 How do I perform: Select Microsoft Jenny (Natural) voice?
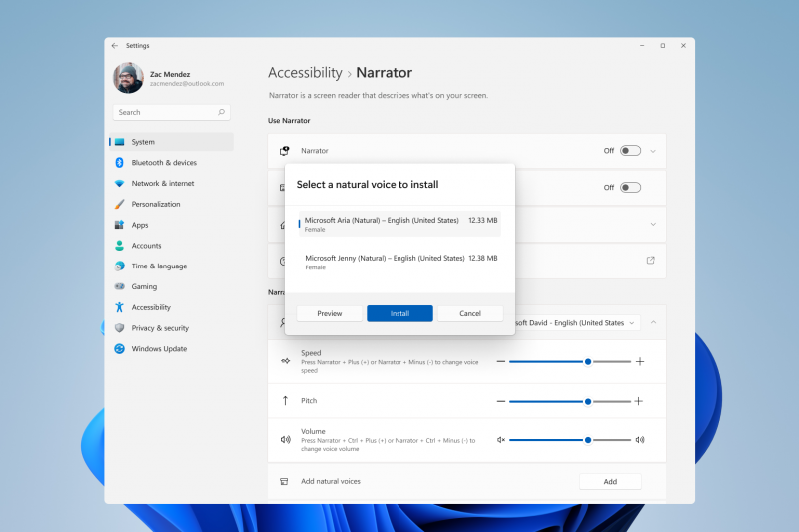pos(400,262)
